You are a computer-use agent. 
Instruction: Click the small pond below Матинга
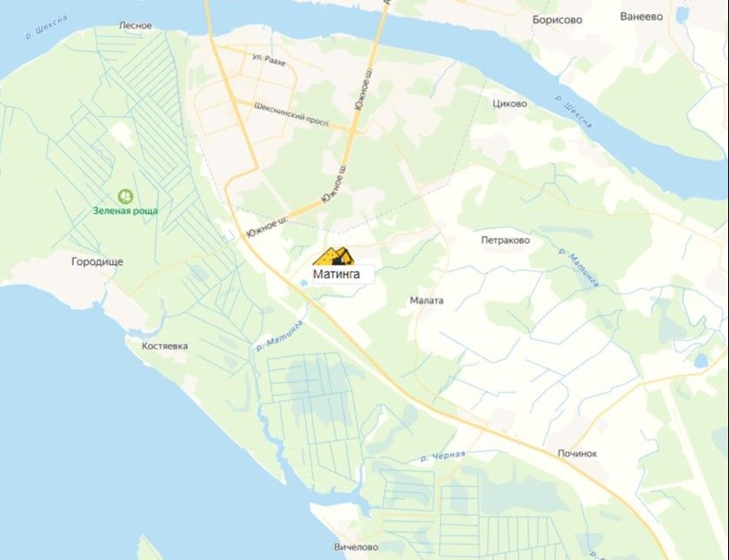303,282
